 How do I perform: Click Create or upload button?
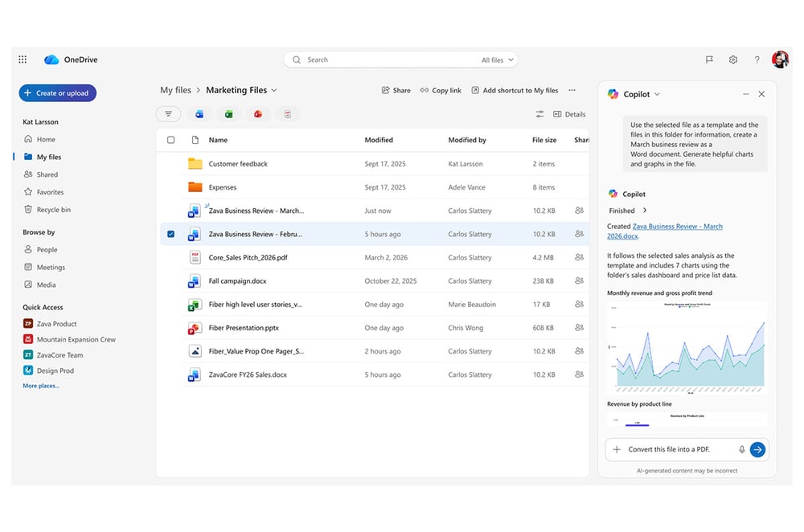pos(57,93)
